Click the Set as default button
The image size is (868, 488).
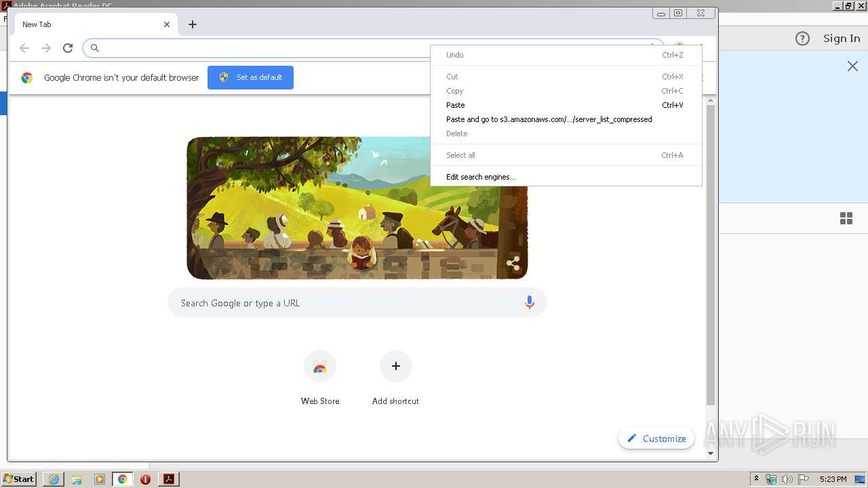point(250,77)
